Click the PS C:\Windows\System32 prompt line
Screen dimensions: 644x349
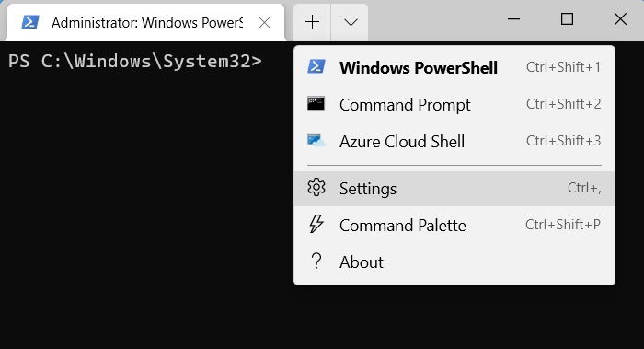pos(134,62)
